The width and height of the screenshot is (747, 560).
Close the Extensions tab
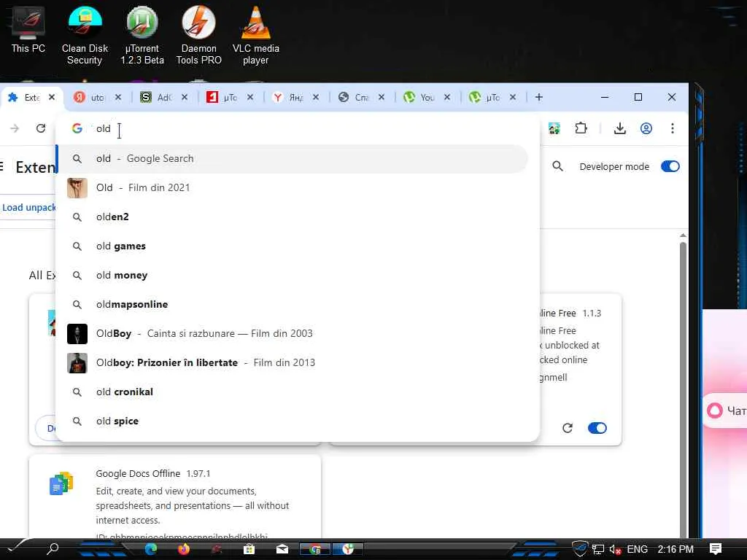coord(52,97)
